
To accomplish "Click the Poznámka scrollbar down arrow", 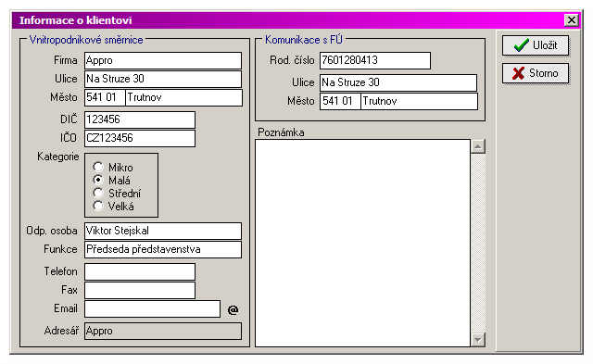I will 478,340.
